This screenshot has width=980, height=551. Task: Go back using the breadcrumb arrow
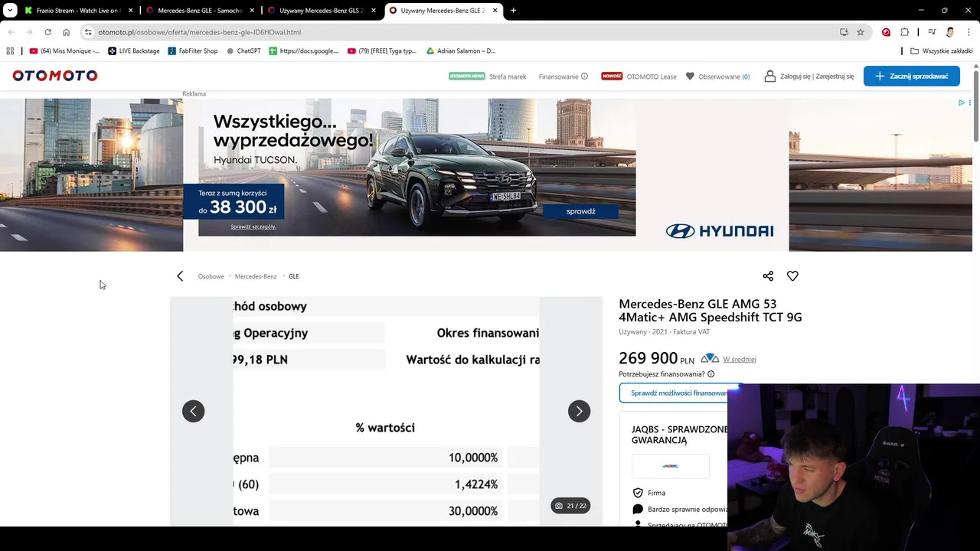pos(180,276)
